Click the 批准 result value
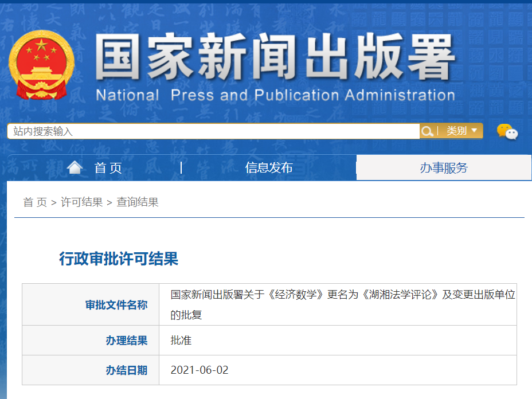This screenshot has width=532, height=399. (181, 341)
